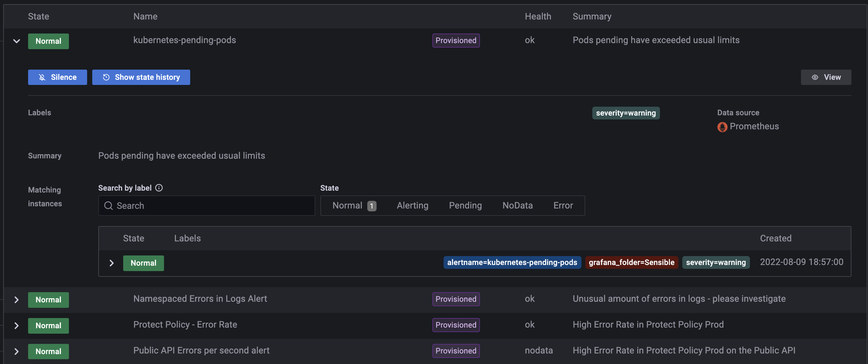Click the bell-slash icon on Silence
This screenshot has height=364, width=868.
click(x=42, y=77)
